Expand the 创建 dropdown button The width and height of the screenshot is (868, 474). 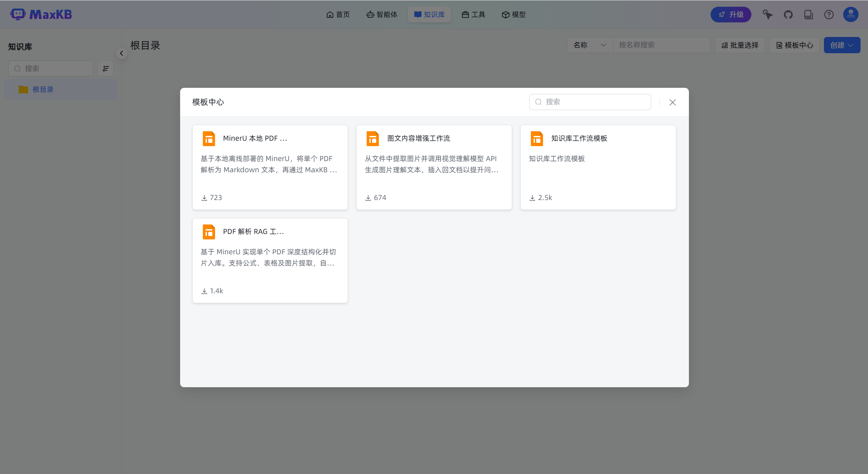coord(842,45)
